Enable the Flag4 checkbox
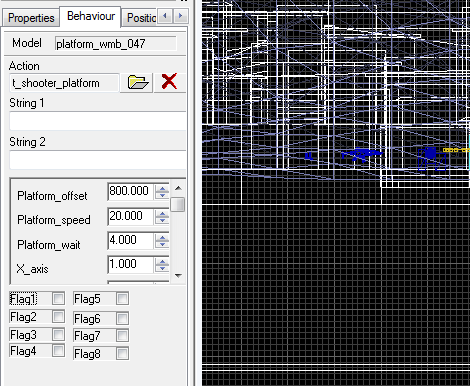 pos(58,351)
